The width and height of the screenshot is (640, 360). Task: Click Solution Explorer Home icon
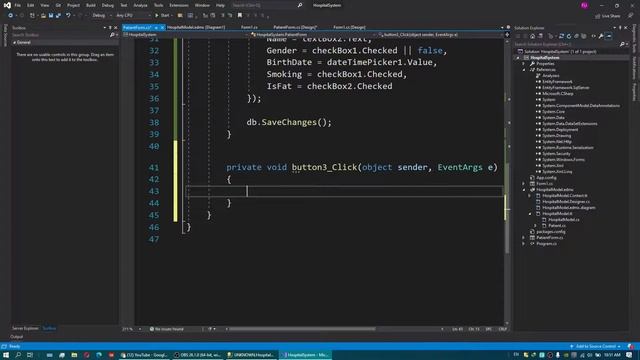(532, 36)
